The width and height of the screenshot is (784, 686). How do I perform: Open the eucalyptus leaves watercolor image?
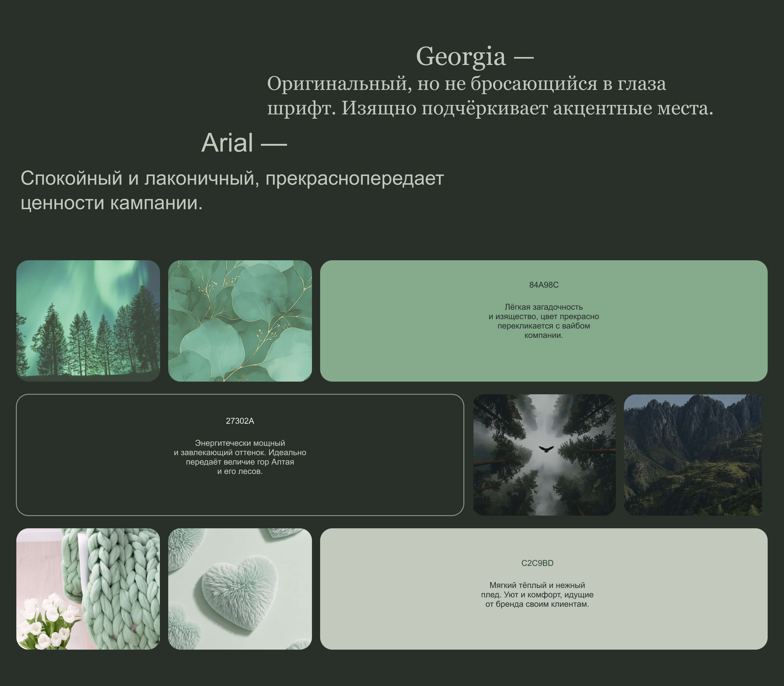tap(240, 321)
